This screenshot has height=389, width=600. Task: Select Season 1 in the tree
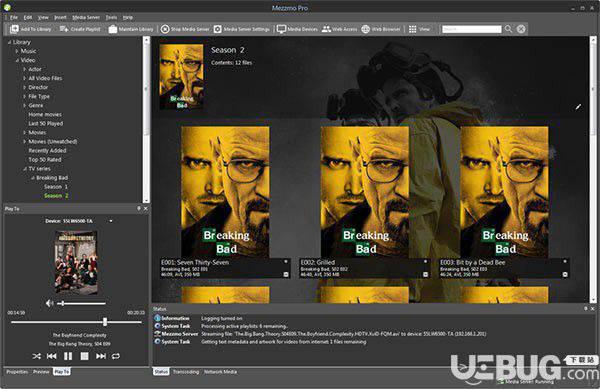tap(56, 187)
